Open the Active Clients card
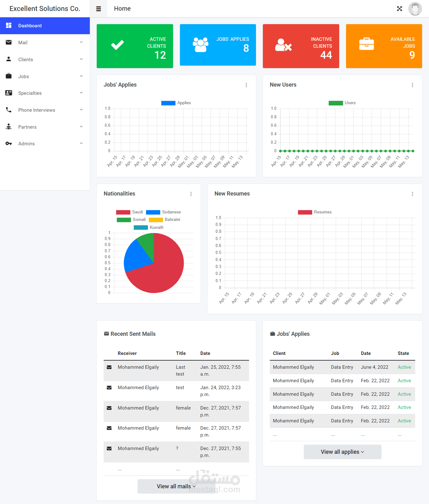429x504 pixels. coord(135,46)
